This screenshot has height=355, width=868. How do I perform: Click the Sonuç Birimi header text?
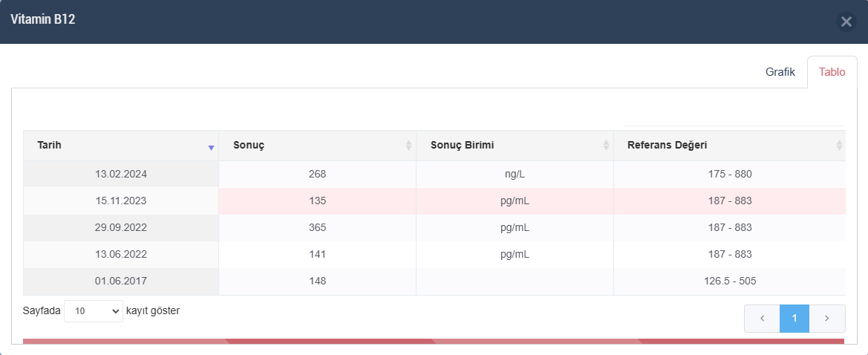[463, 145]
